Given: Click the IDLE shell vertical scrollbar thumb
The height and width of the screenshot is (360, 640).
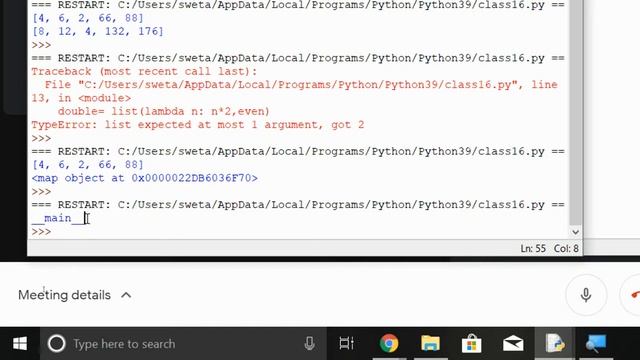Looking at the screenshot, I should 576,112.
